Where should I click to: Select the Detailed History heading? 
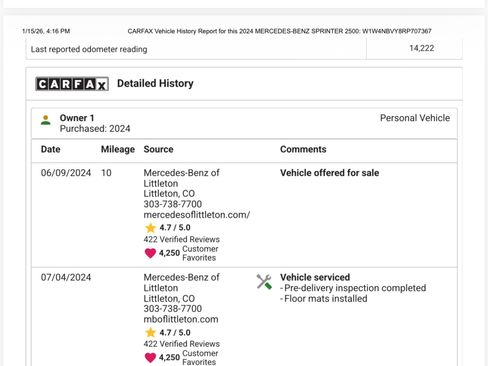point(155,83)
